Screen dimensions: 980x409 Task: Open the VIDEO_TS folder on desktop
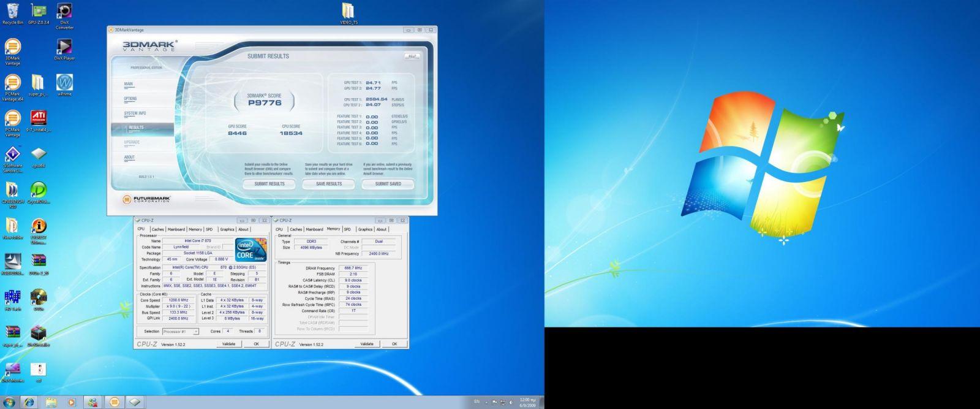tap(348, 13)
